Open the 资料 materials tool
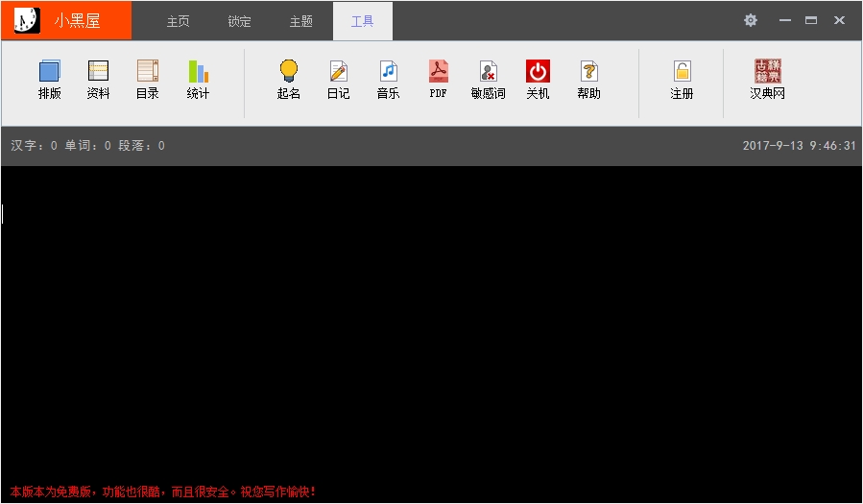 pos(99,80)
